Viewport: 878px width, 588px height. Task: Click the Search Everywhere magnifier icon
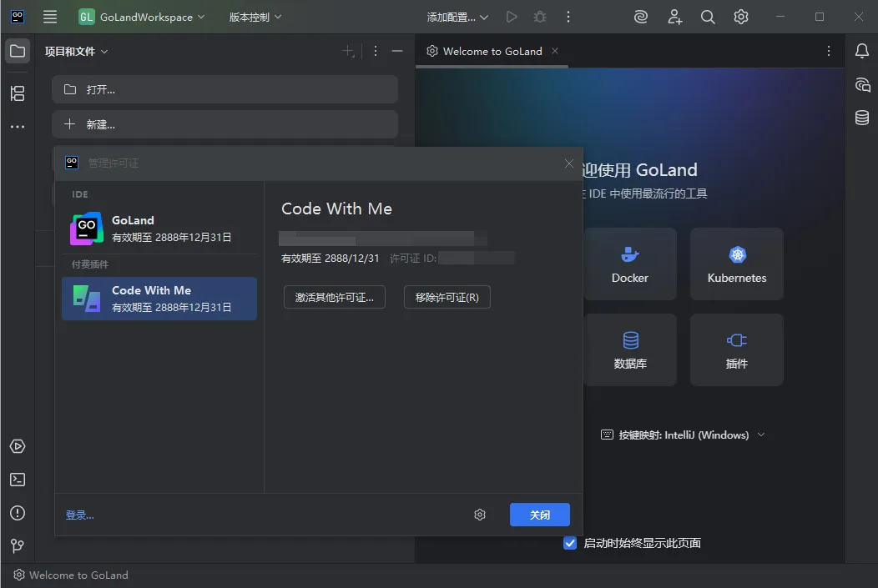[708, 17]
